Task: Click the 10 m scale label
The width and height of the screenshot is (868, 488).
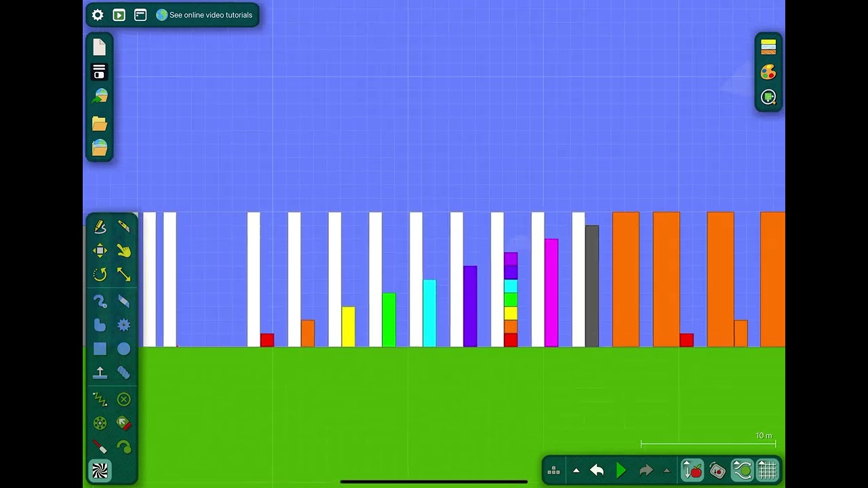Action: point(764,436)
